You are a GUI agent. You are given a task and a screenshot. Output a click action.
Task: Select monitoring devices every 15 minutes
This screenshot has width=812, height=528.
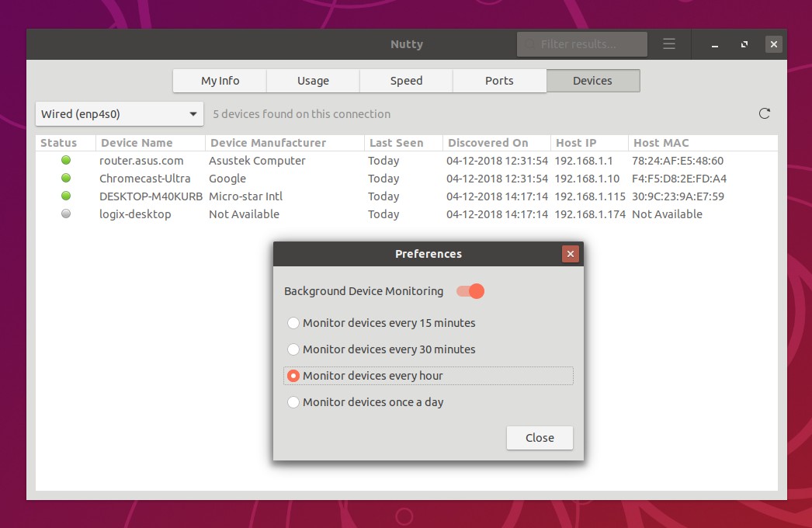tap(293, 323)
